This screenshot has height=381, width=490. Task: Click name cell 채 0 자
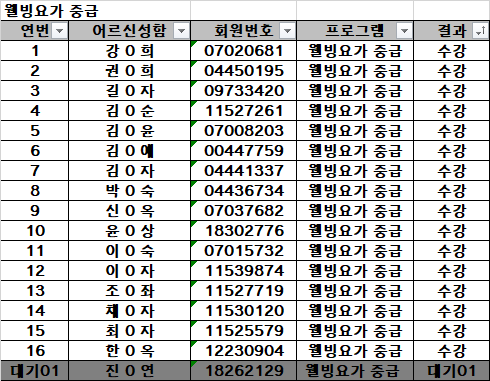coord(130,311)
